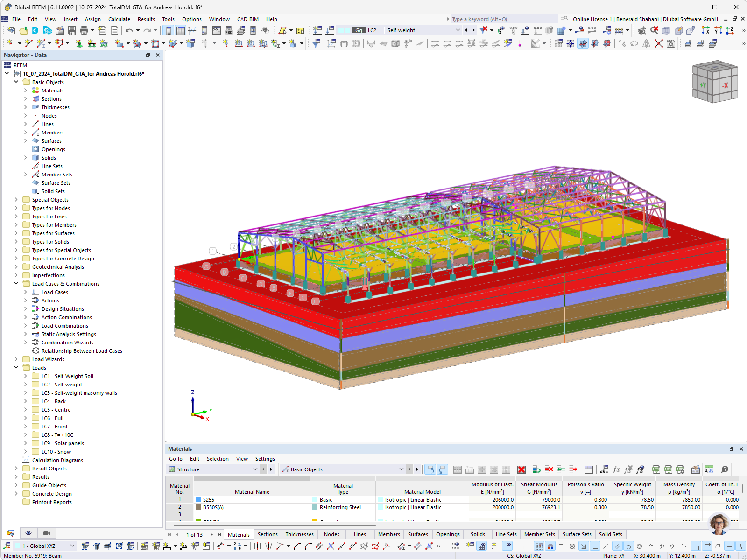
Task: Go to last table page arrow
Action: 219,535
